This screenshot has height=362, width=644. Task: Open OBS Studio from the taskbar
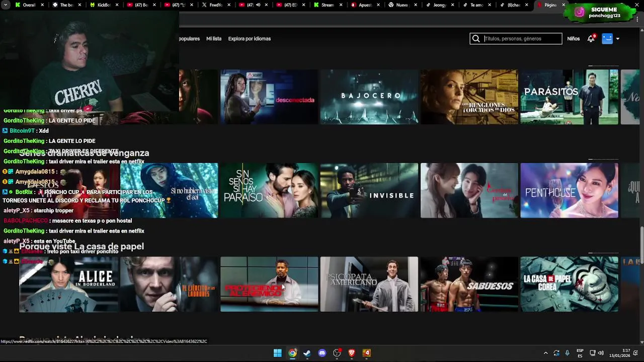tap(337, 353)
